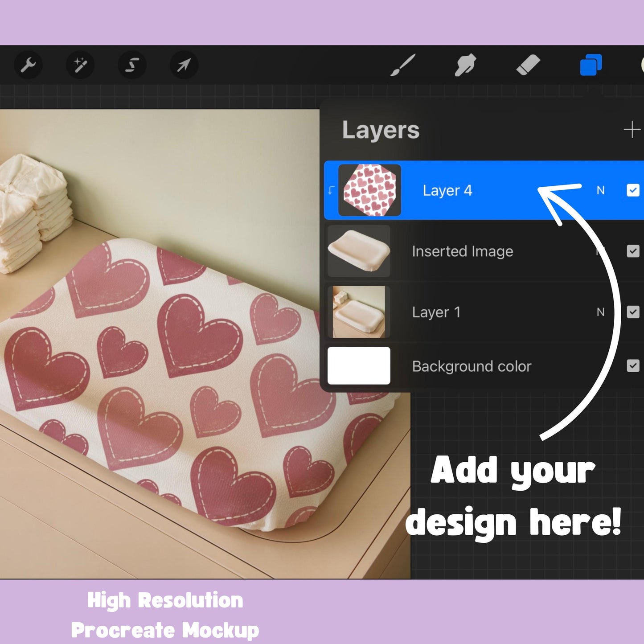
Task: Toggle visibility of Background color layer
Action: [632, 366]
